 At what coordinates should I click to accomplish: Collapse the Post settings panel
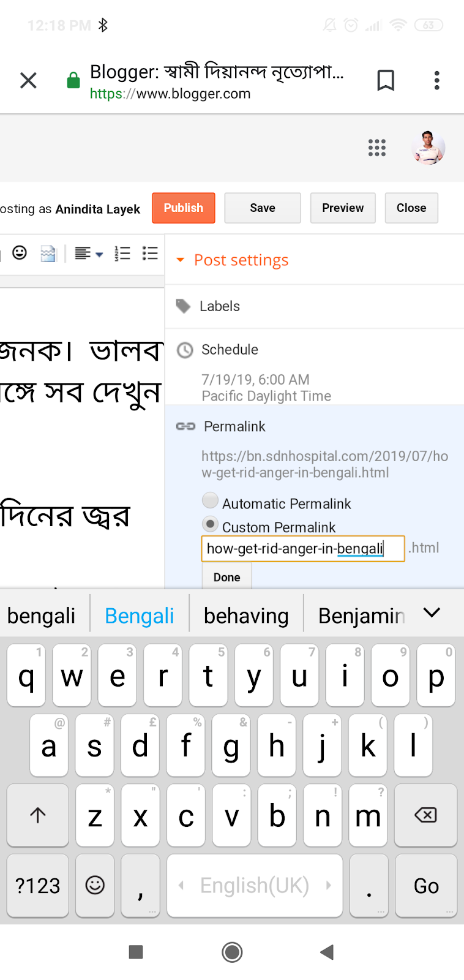tap(233, 260)
